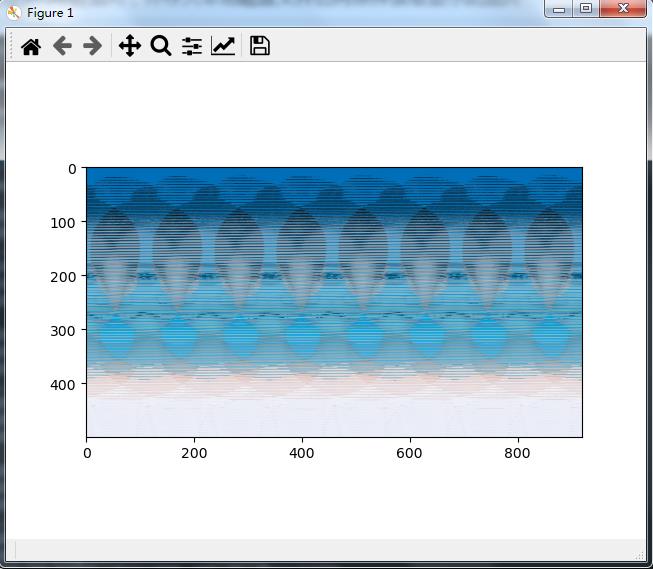Reset the view with the Home icon
Viewport: 653px width, 569px height.
(31, 46)
